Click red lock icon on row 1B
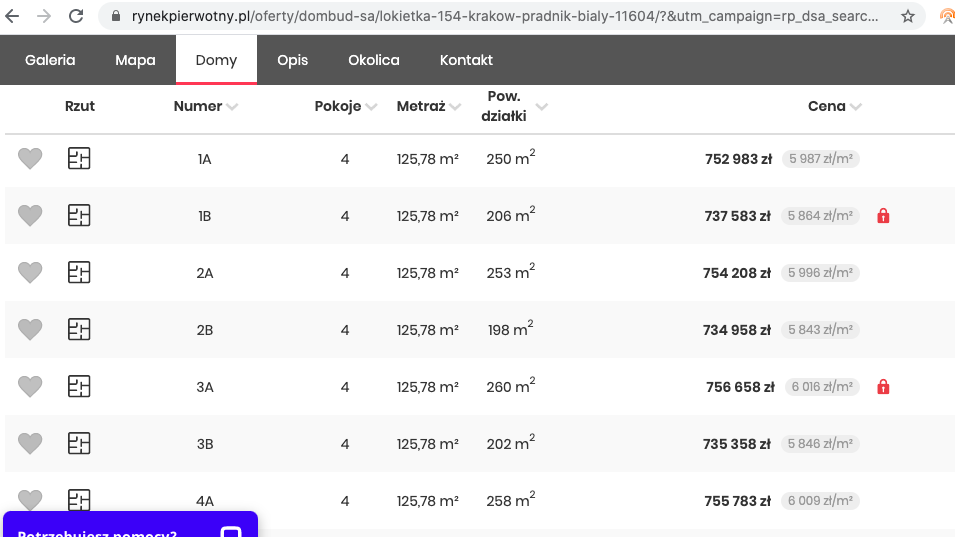Screen dimensions: 955x537 (883, 216)
